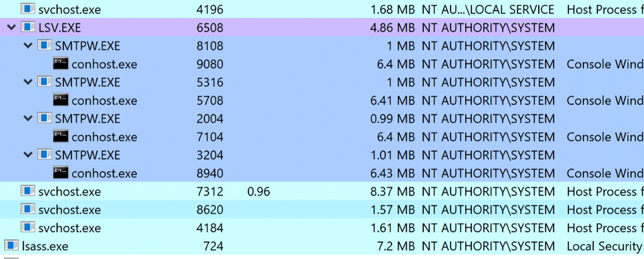
Task: Click the LSV.EXE process icon
Action: pos(28,28)
